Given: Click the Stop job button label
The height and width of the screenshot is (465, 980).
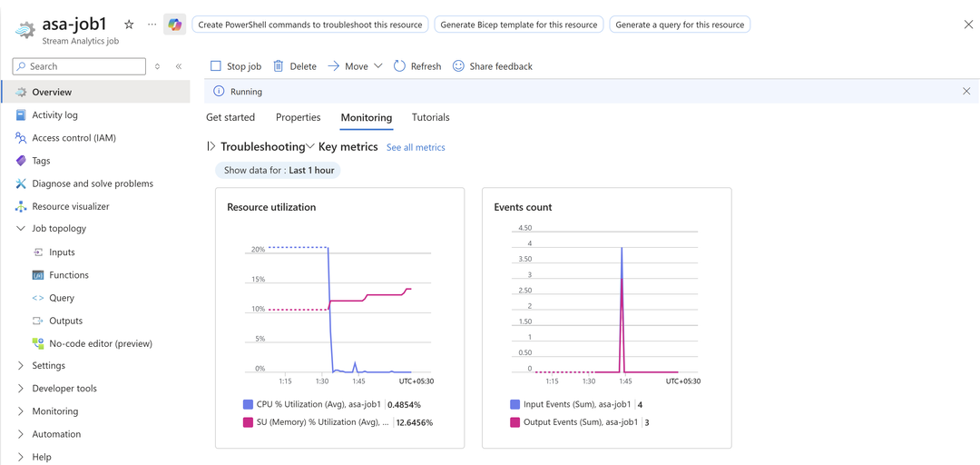Looking at the screenshot, I should (244, 66).
